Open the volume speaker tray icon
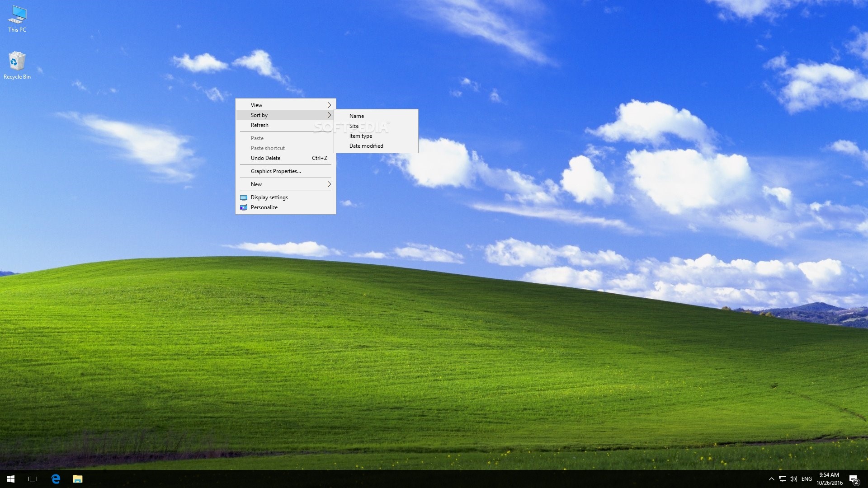The image size is (868, 488). click(793, 479)
